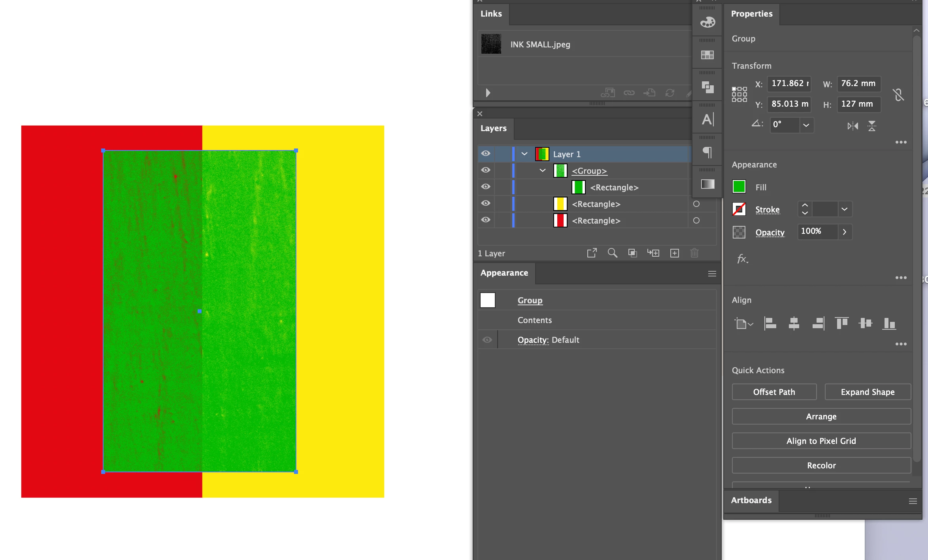
Task: Open the Swatches panel icon
Action: (x=707, y=55)
